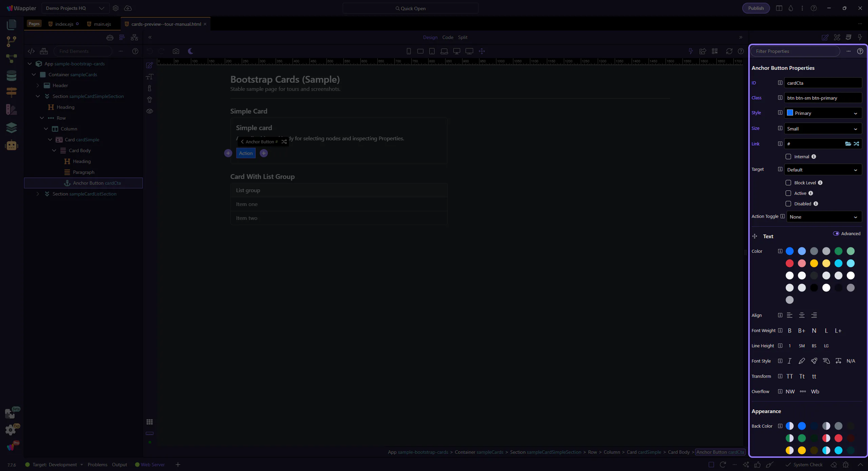Take a screenshot with the camera icon
868x471 pixels.
point(176,51)
